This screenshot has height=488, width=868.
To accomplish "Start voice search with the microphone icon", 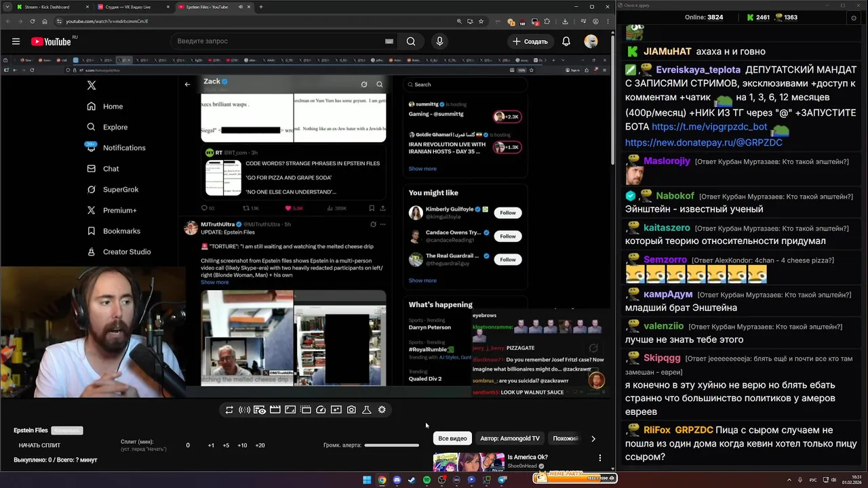I will tap(439, 41).
